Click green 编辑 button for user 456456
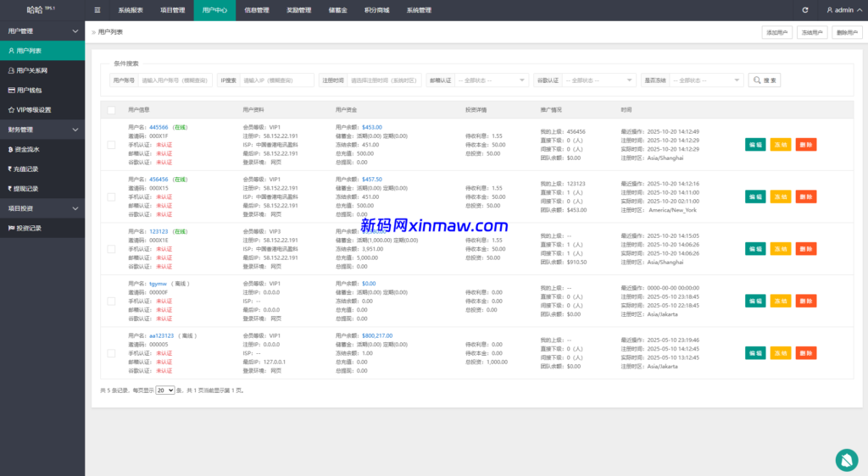Image resolution: width=868 pixels, height=476 pixels. tap(755, 196)
